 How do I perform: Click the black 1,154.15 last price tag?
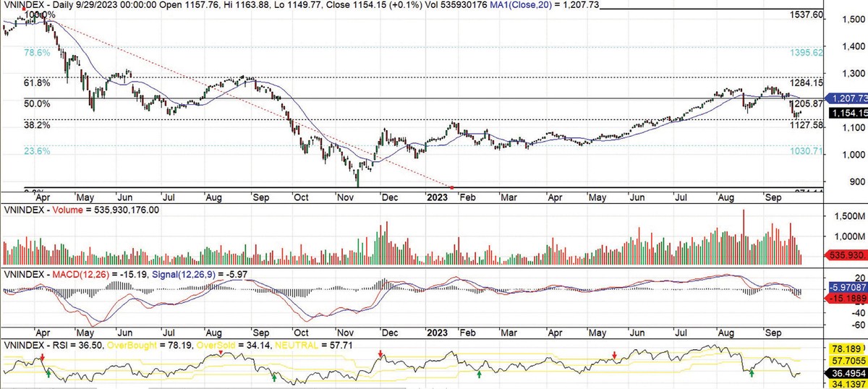(846, 114)
